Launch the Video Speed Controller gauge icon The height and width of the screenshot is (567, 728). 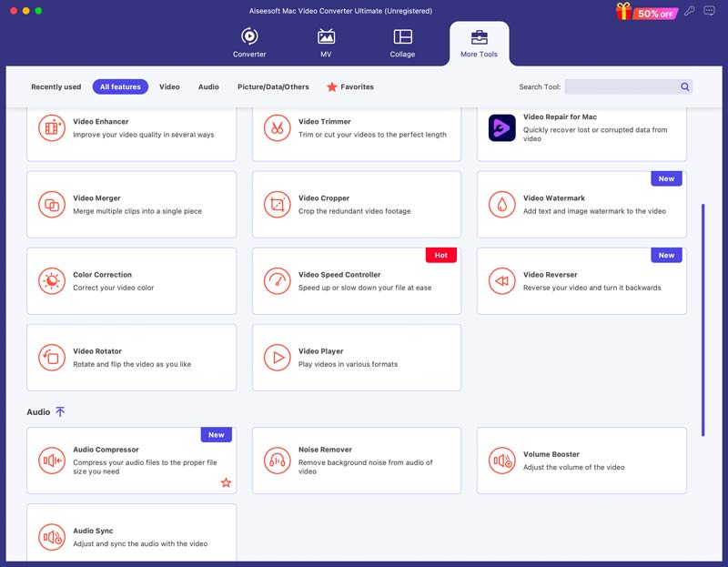pos(277,281)
